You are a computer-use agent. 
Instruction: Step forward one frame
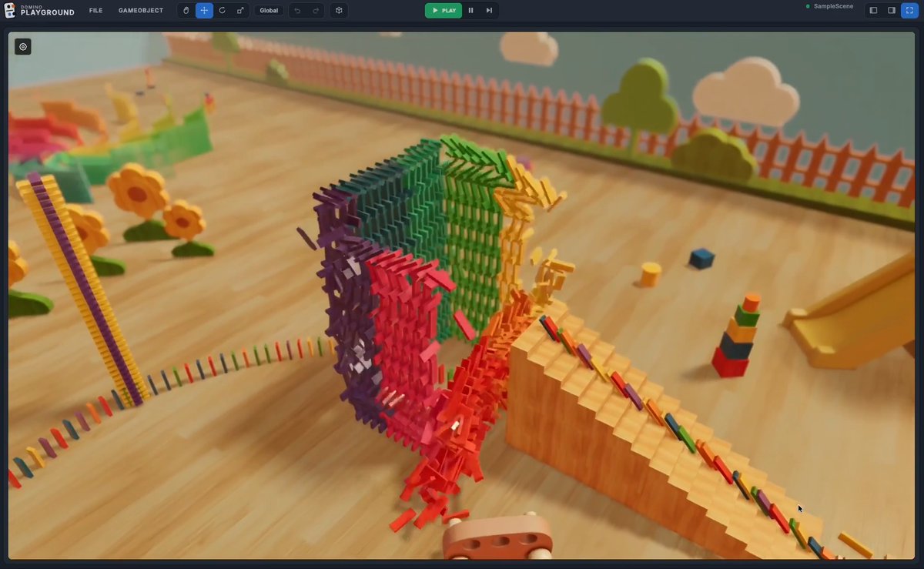[x=489, y=11]
